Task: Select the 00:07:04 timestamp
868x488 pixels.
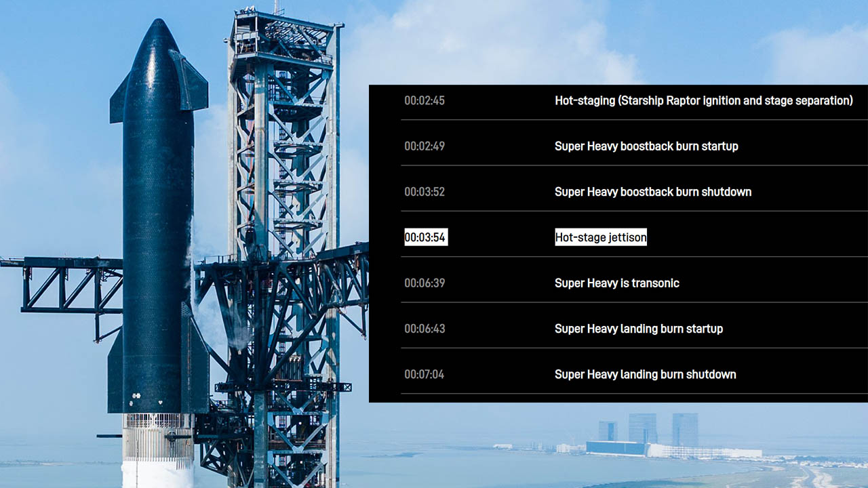Action: coord(425,373)
